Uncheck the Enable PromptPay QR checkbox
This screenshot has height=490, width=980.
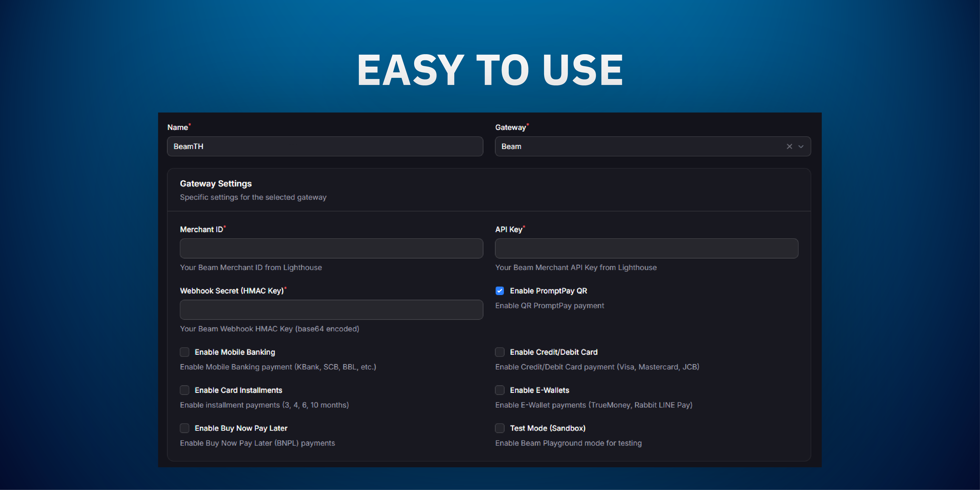click(x=500, y=291)
